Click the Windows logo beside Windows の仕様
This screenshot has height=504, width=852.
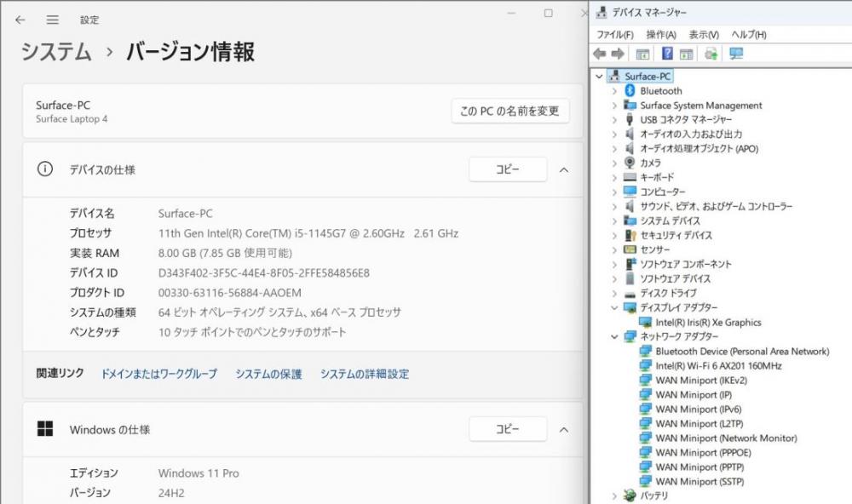point(45,429)
